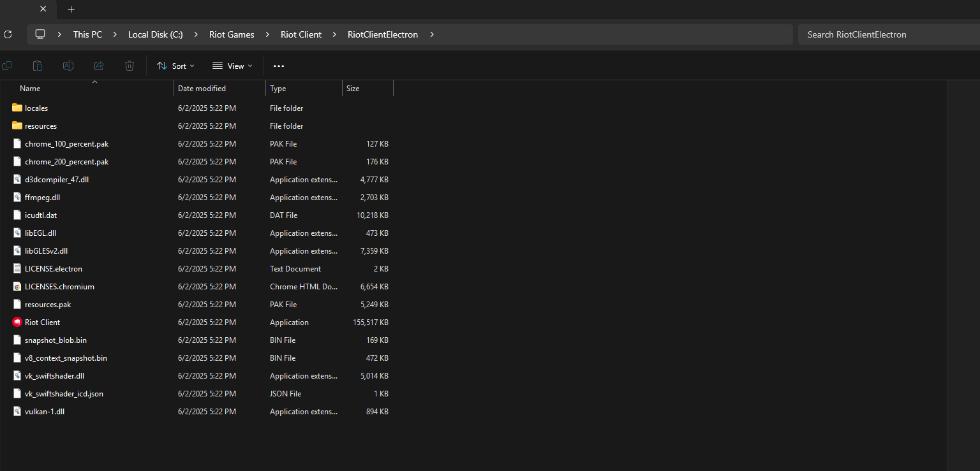980x471 pixels.
Task: Click the 155,517 KB size value
Action: pos(371,322)
